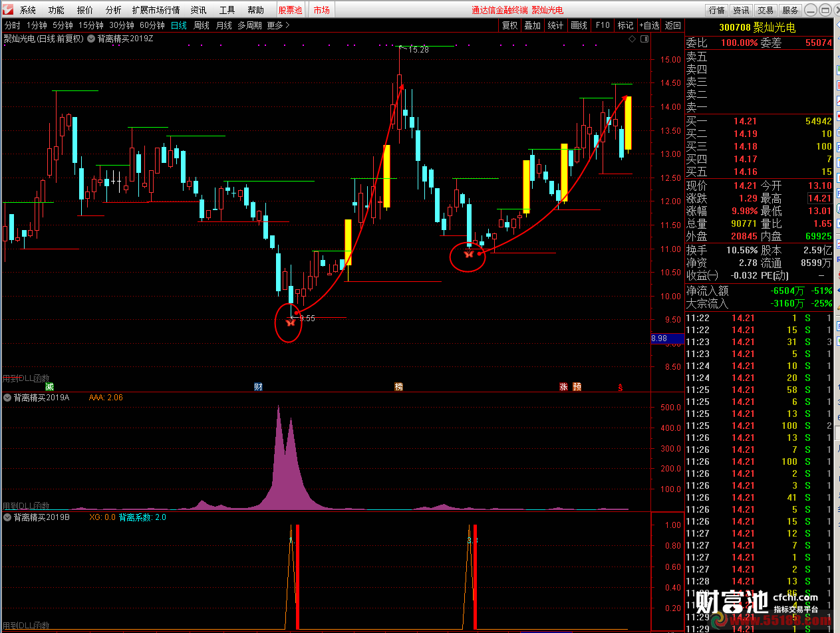Open the 工具 menu
The height and width of the screenshot is (633, 840).
[x=227, y=10]
